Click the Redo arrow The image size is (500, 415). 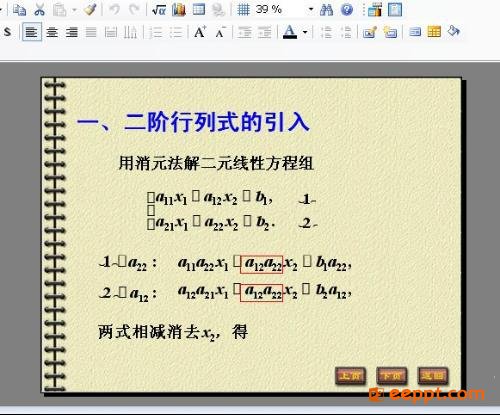(x=134, y=10)
